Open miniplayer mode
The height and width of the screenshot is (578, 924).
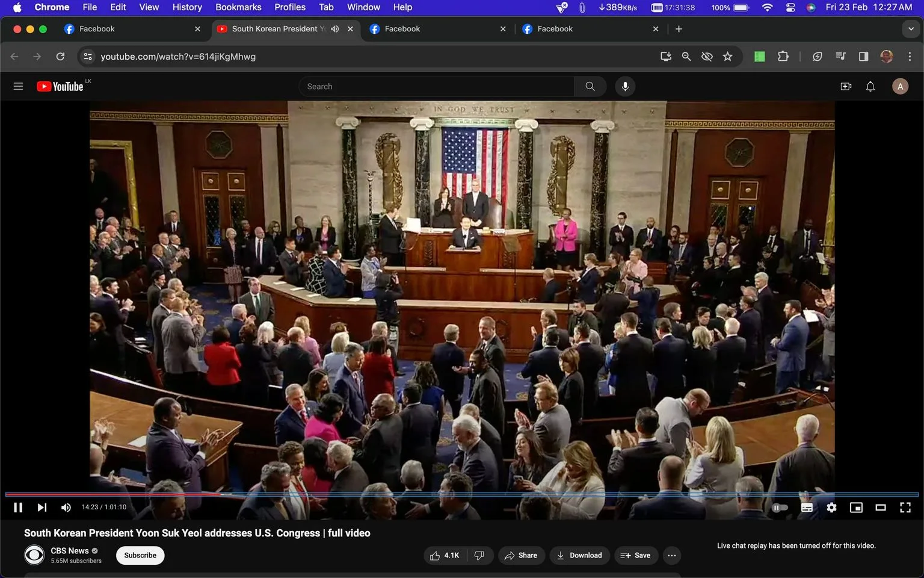[856, 508]
